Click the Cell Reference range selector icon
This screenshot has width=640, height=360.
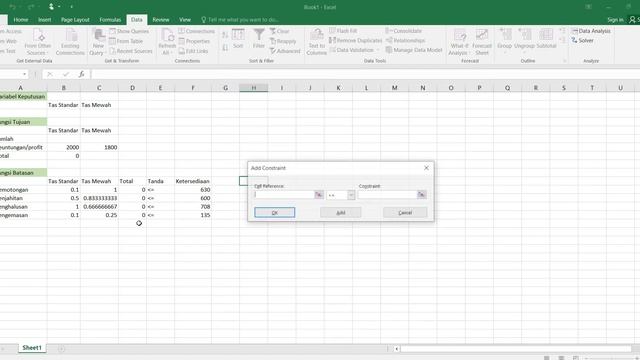click(318, 195)
